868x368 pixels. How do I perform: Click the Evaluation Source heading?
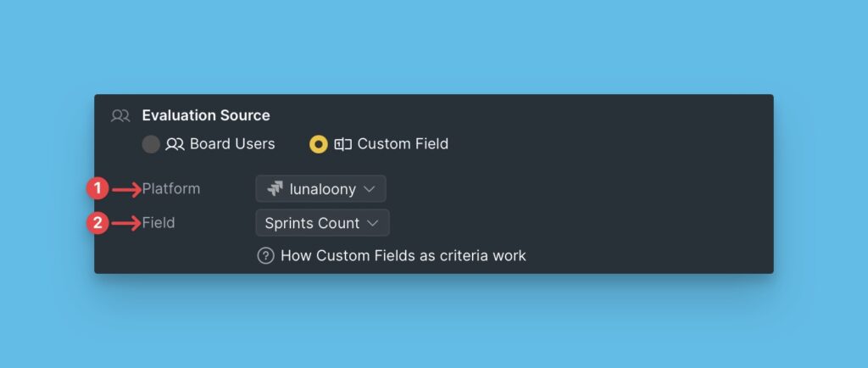[206, 115]
